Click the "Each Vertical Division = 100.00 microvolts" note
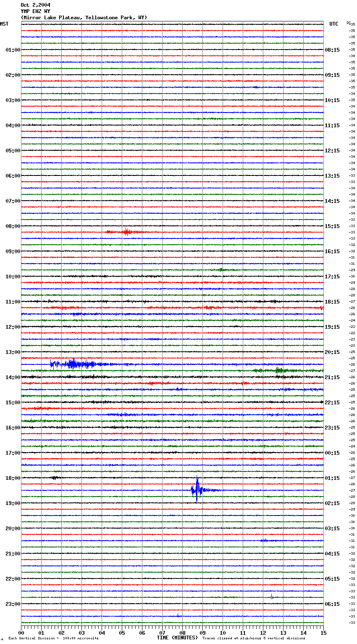This screenshot has width=357, height=644. [x=54, y=638]
